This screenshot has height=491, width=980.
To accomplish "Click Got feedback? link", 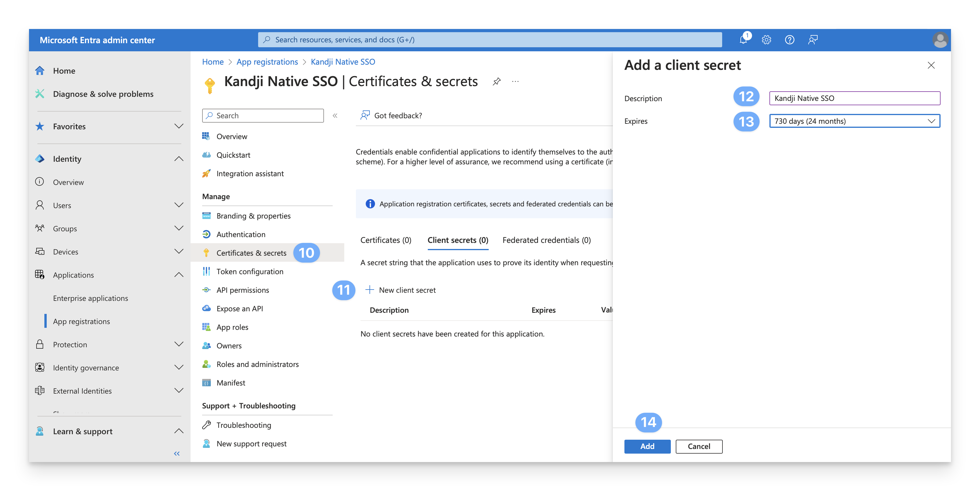I will coord(391,116).
